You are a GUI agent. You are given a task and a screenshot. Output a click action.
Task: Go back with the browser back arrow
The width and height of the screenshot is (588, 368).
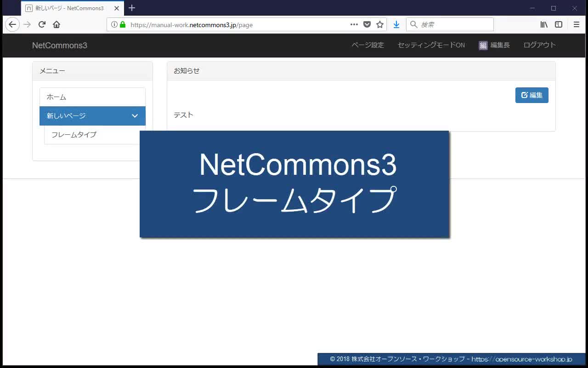click(12, 24)
